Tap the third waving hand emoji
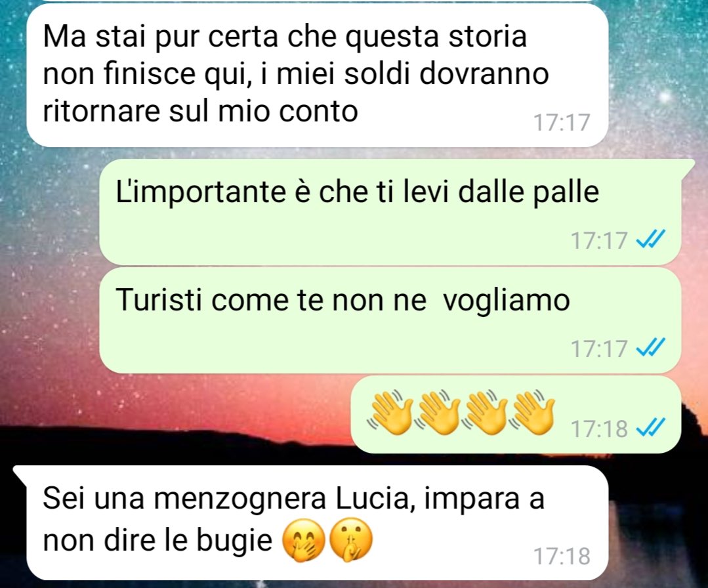Screen dimensions: 708x588 point(485,412)
